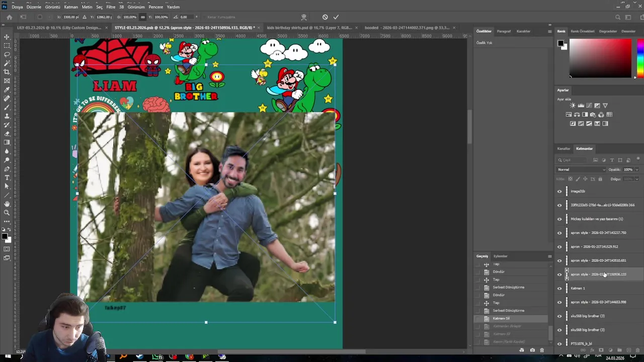Viewport: 644px width, 362px height.
Task: Delete current history state
Action: pyautogui.click(x=542, y=350)
